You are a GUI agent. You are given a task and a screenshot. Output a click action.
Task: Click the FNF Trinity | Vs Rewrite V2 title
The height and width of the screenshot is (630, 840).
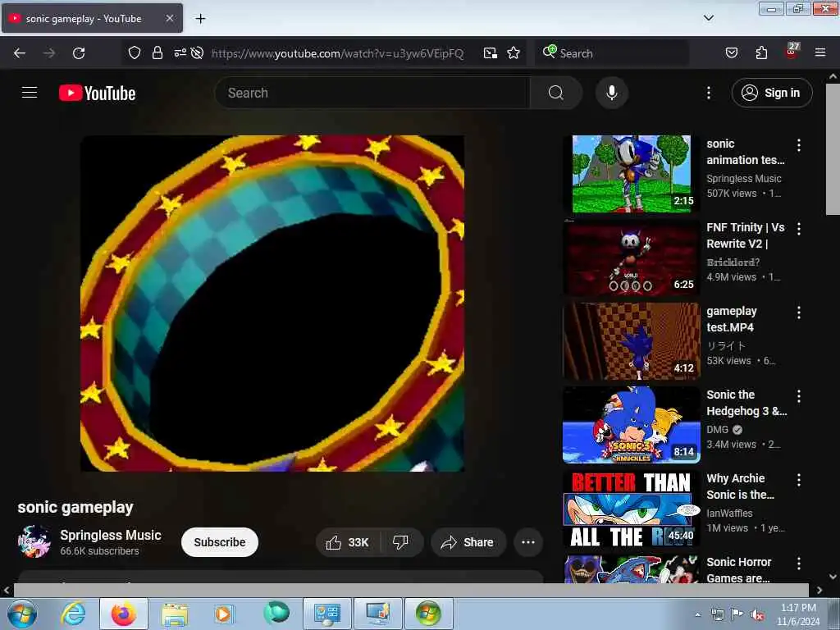pos(745,235)
